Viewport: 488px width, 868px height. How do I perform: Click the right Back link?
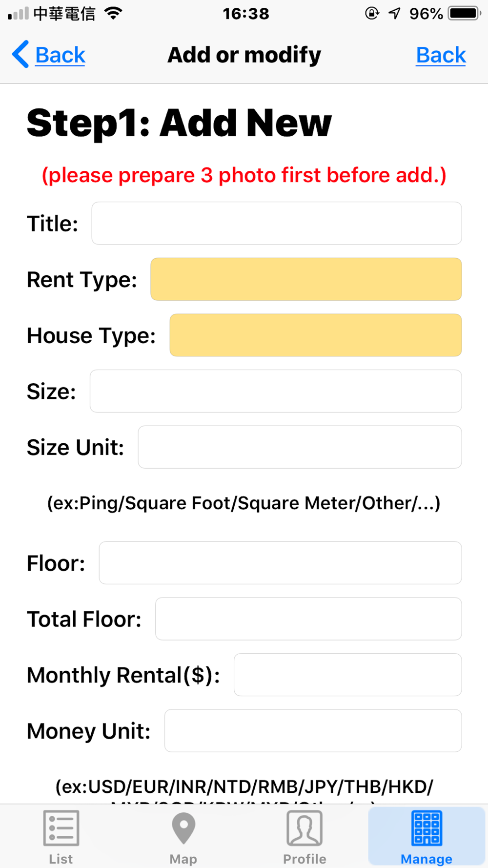(x=441, y=55)
